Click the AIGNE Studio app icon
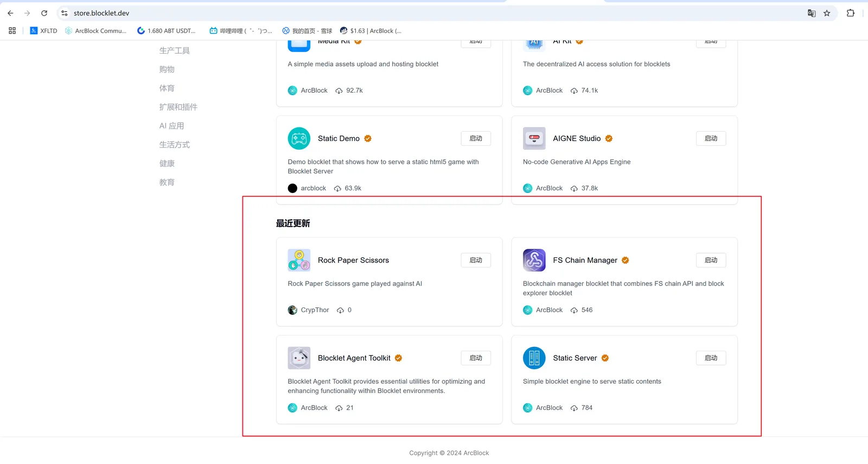This screenshot has width=868, height=464. 534,138
